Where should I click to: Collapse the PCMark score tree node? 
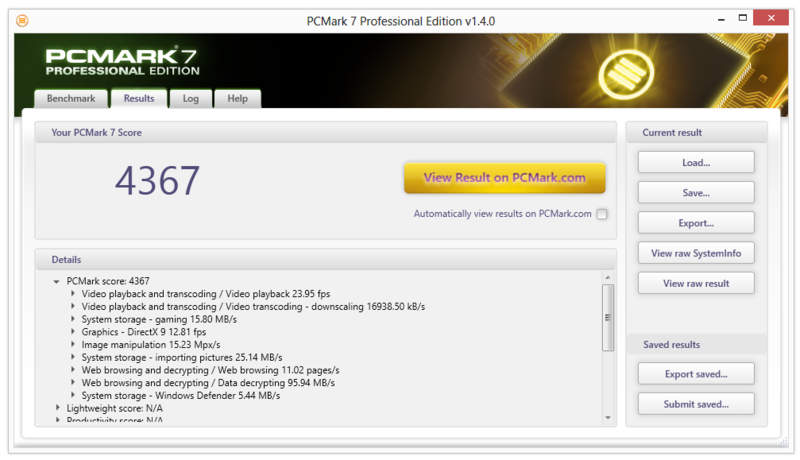[x=56, y=282]
